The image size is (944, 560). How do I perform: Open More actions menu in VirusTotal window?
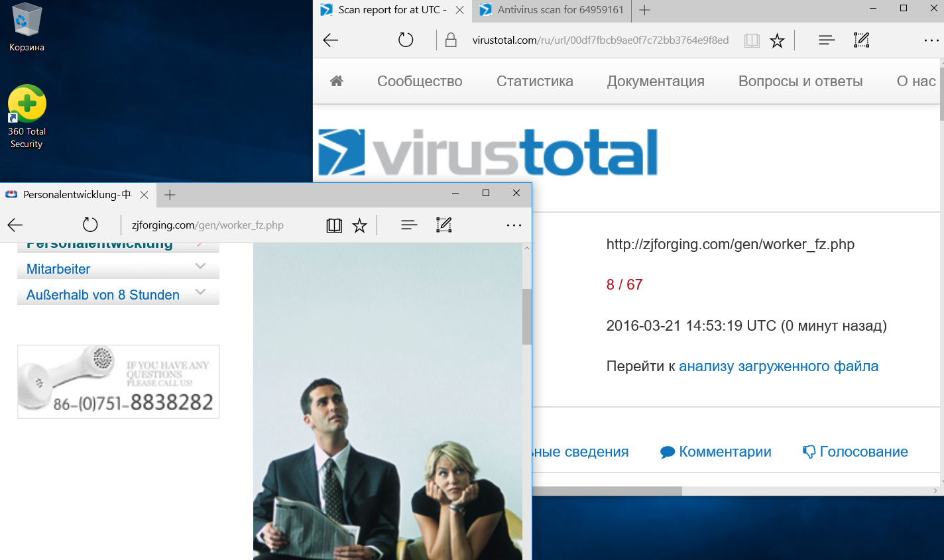(x=931, y=40)
